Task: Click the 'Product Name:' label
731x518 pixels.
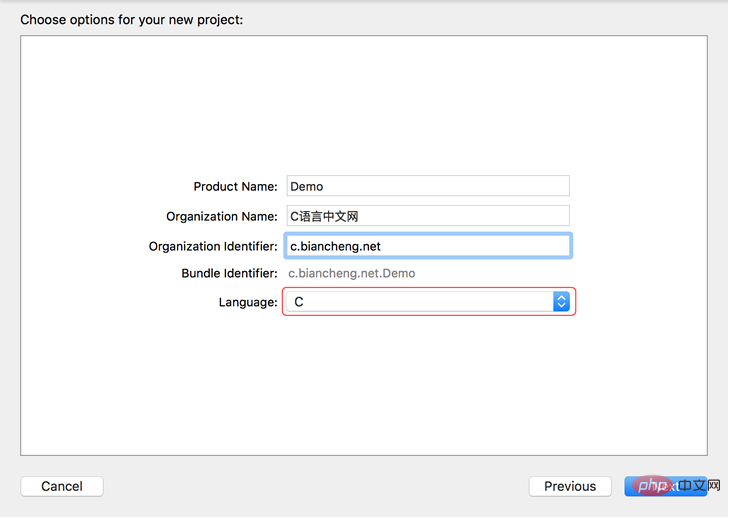Action: 235,186
